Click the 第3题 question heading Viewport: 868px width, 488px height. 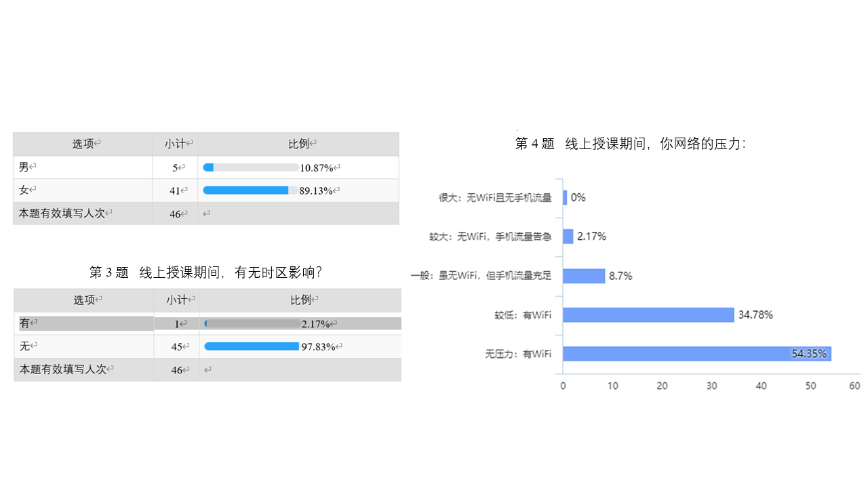click(205, 272)
